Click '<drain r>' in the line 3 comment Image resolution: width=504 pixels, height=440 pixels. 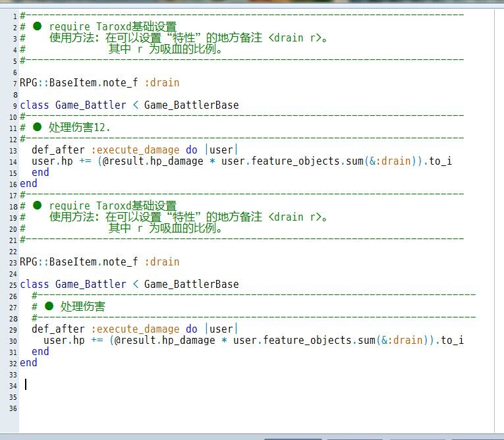[x=294, y=38]
